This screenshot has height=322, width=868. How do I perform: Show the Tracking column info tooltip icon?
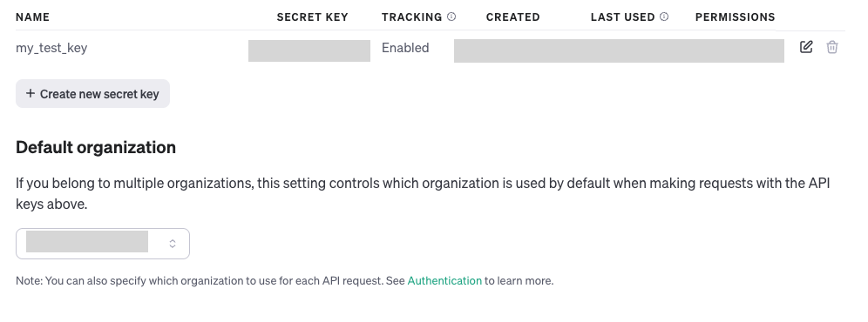pos(451,17)
